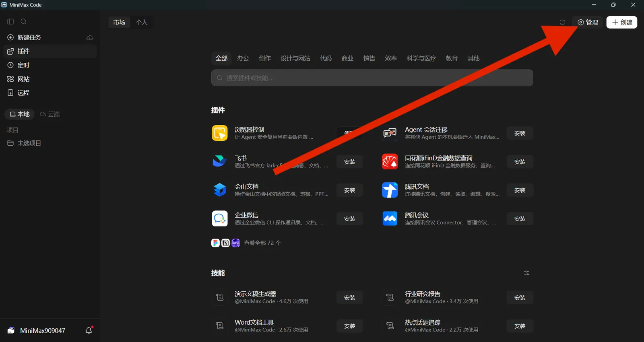Open the 管理 button
Viewport: 644px width, 342px height.
click(x=588, y=23)
